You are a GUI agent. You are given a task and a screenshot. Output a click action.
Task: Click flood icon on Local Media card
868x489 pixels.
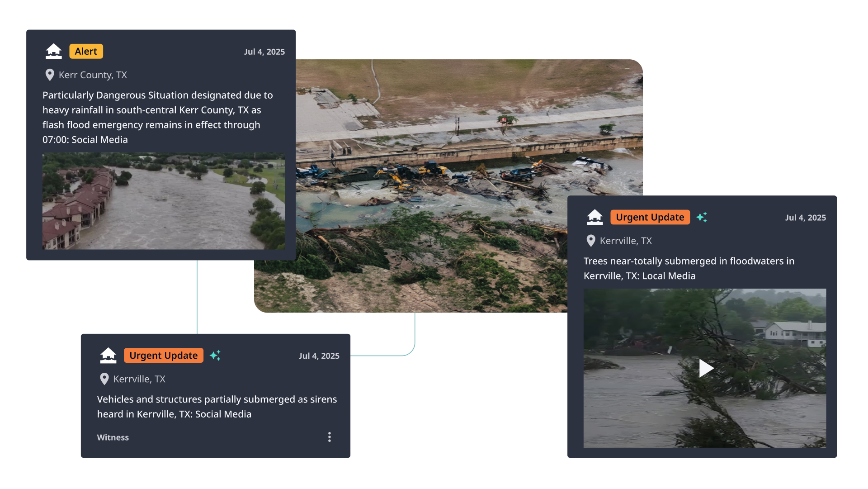594,218
